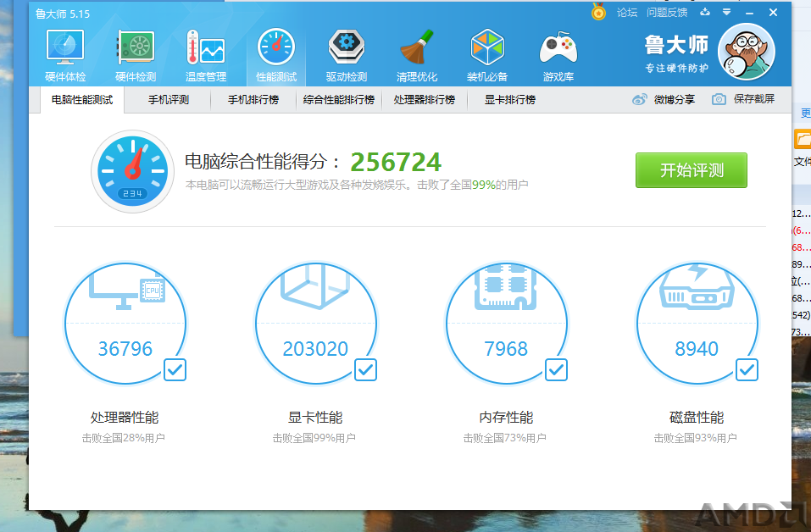Click the hard drive icon above 8940
This screenshot has height=532, width=811.
coord(697,287)
